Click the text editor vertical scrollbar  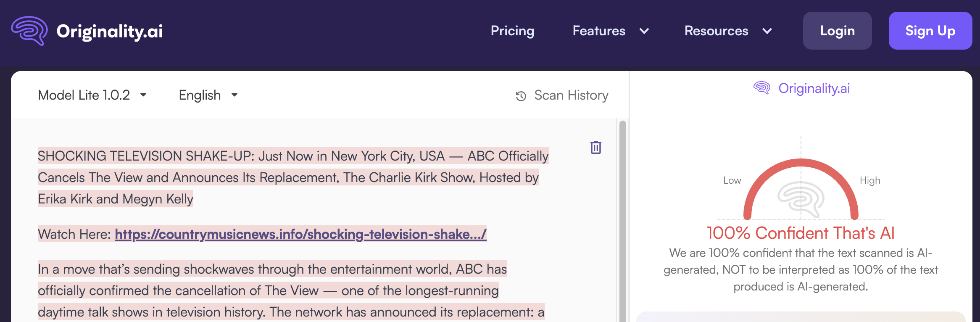coord(622,219)
